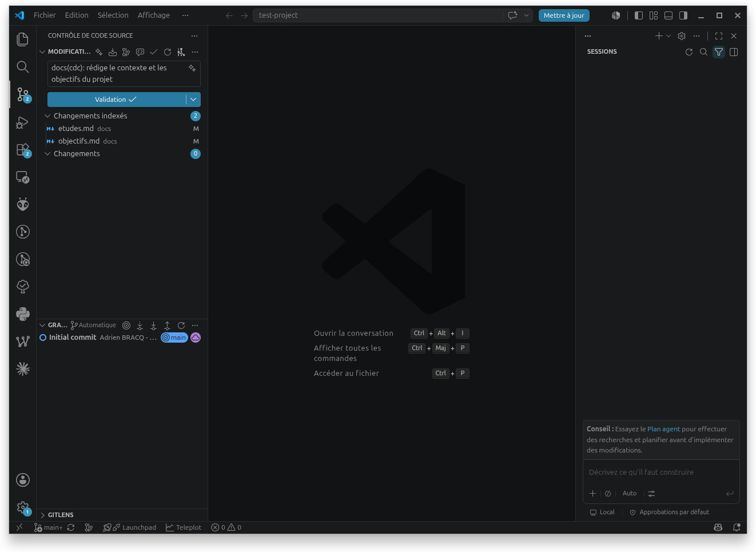Toggle the primary side bar layout button
Image resolution: width=756 pixels, height=552 pixels.
(x=639, y=15)
